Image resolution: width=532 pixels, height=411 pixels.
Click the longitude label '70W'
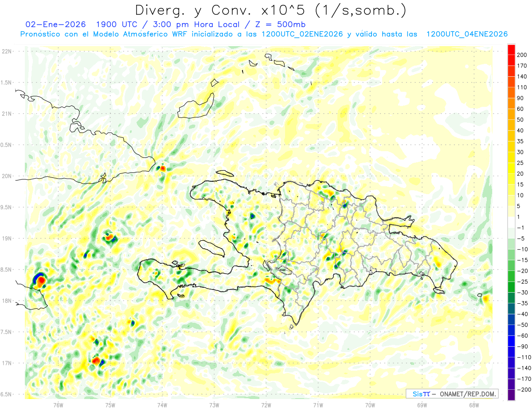[370, 404]
